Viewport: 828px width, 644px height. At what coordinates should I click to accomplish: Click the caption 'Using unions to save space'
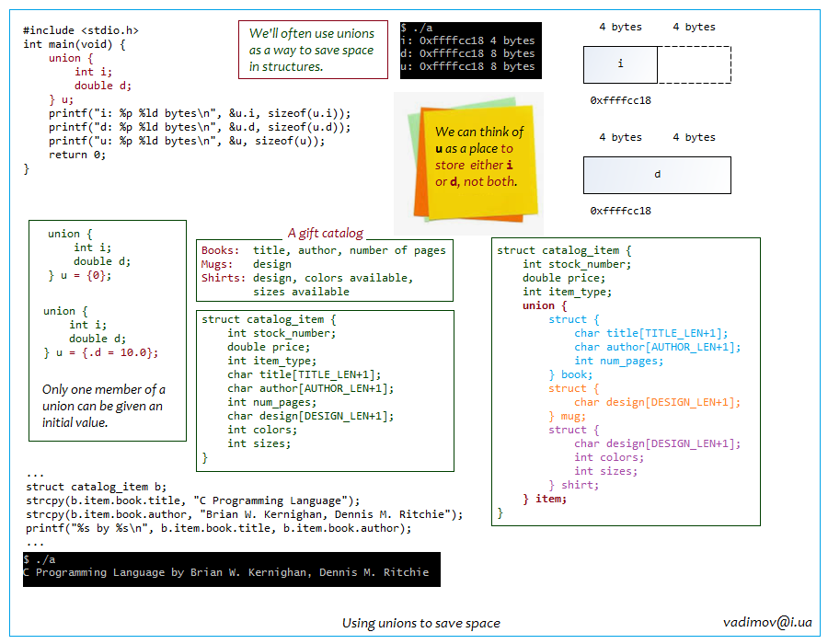(x=420, y=624)
